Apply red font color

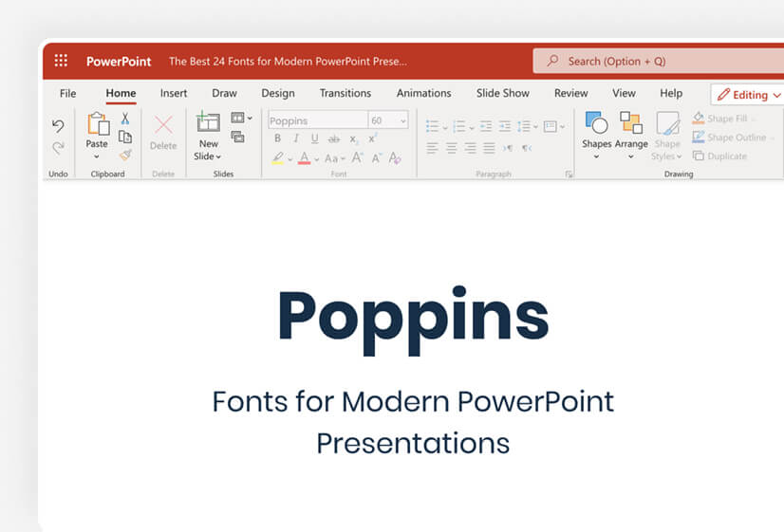[x=304, y=158]
